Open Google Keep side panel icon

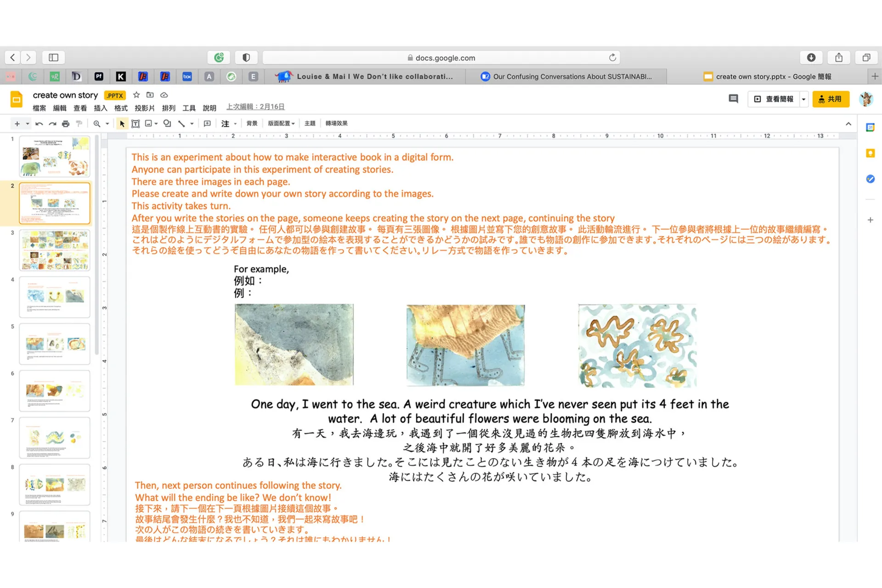[870, 153]
